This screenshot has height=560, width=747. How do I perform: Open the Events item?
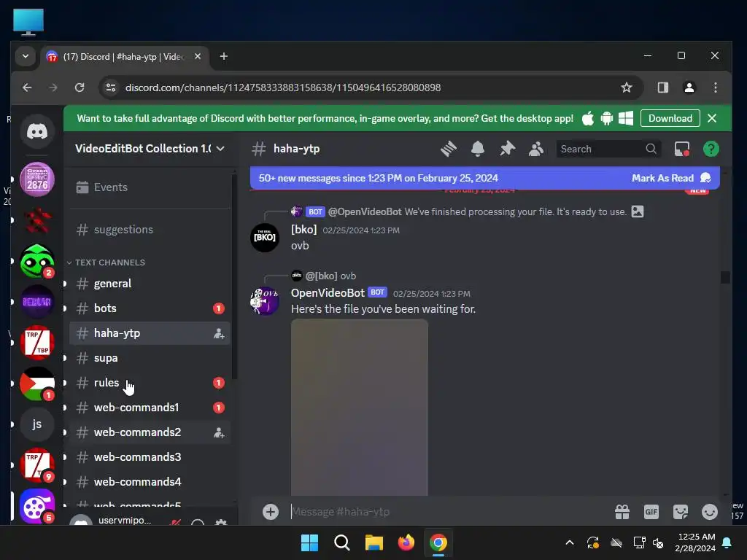(x=150, y=187)
